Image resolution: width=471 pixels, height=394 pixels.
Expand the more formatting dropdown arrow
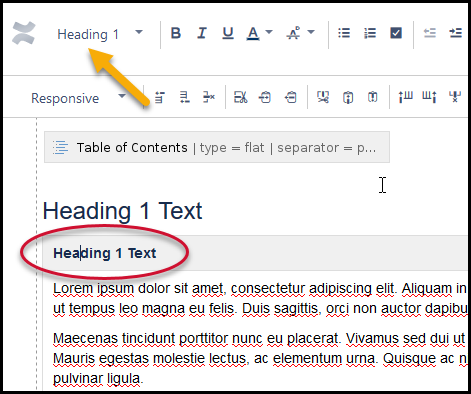(311, 32)
